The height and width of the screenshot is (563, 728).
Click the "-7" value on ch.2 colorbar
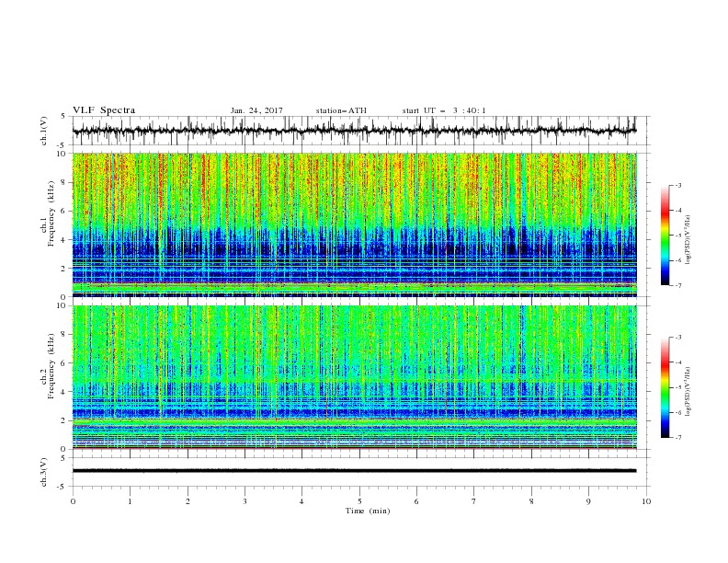pos(678,438)
